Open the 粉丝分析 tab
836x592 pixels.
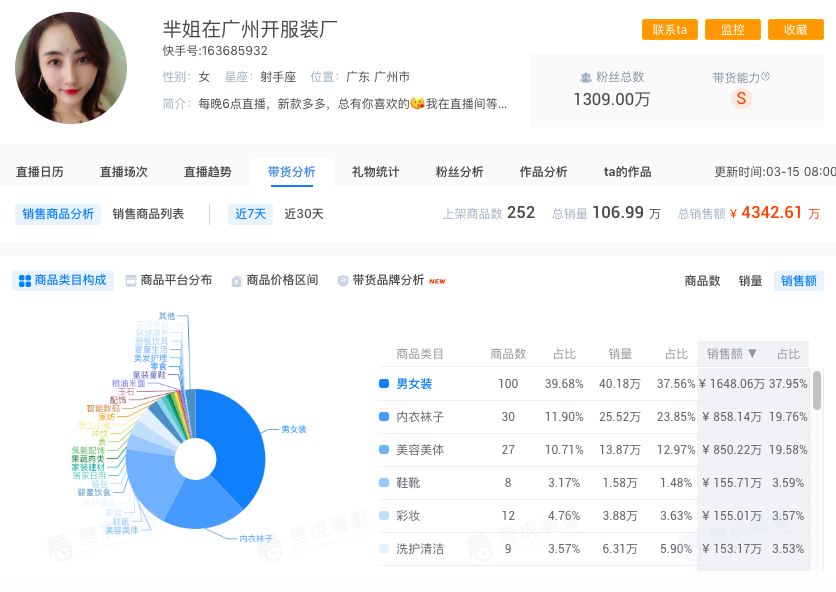460,172
